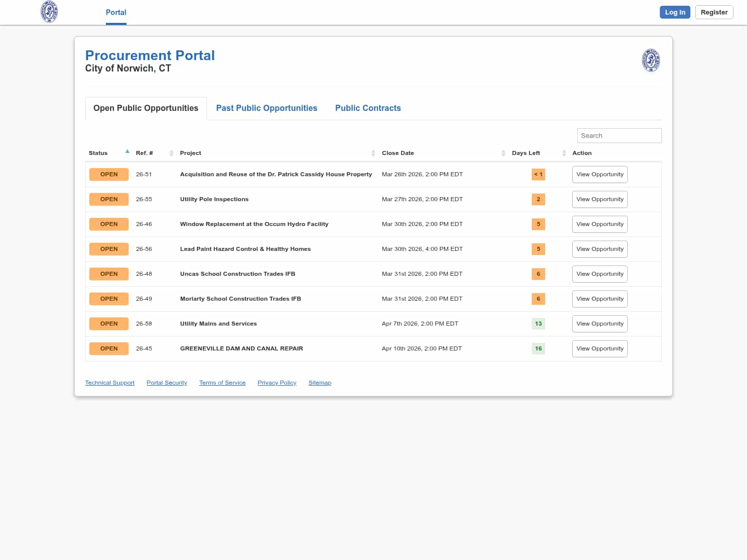
Task: Click the Portal navigation item
Action: [x=116, y=12]
